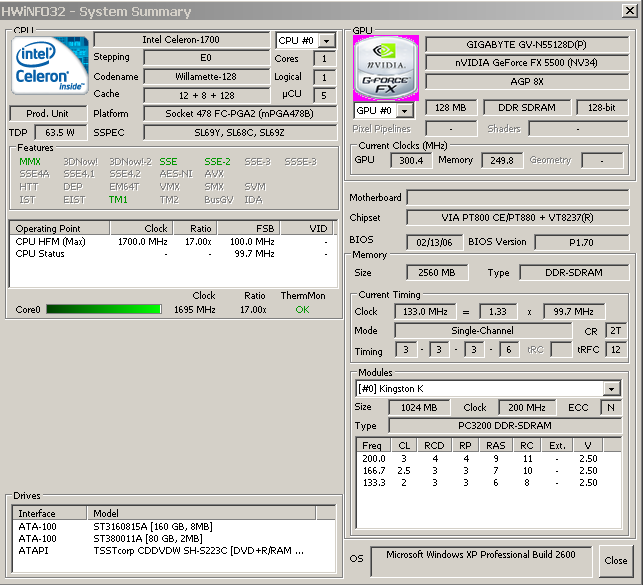Click the VIA PT800 CE/PT880 chipset field
Screen dimensions: 643x585
[x=517, y=218]
